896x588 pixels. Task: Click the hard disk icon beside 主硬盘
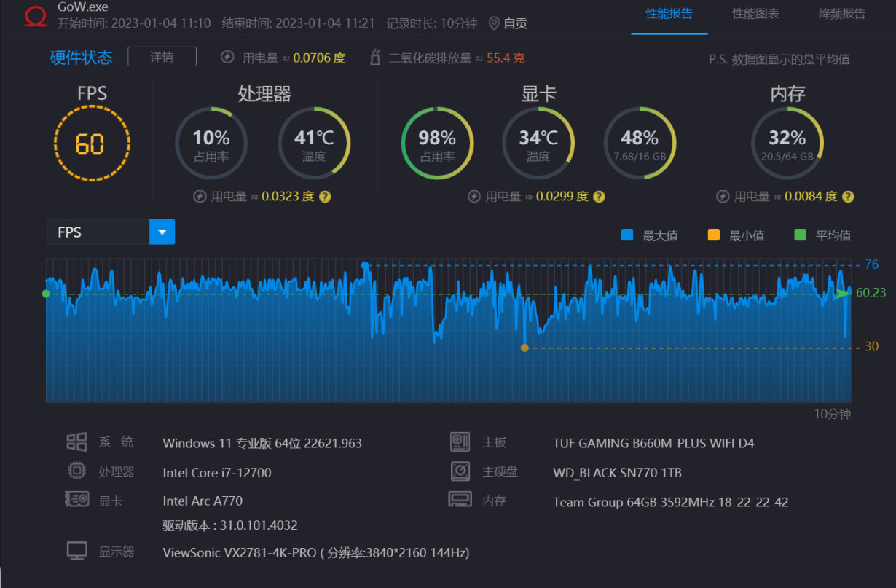(460, 471)
